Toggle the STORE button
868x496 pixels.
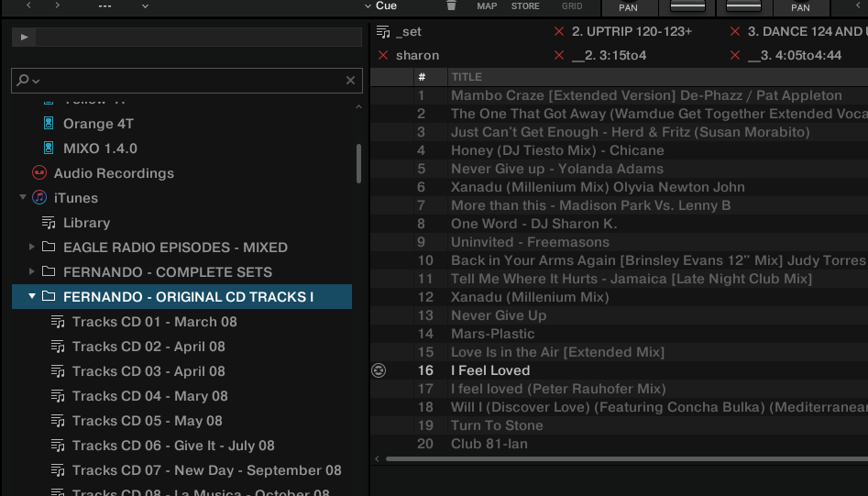525,6
